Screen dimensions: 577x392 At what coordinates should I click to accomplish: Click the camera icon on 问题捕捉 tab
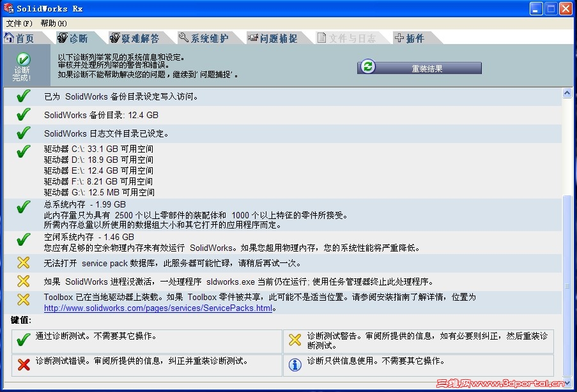[x=253, y=38]
